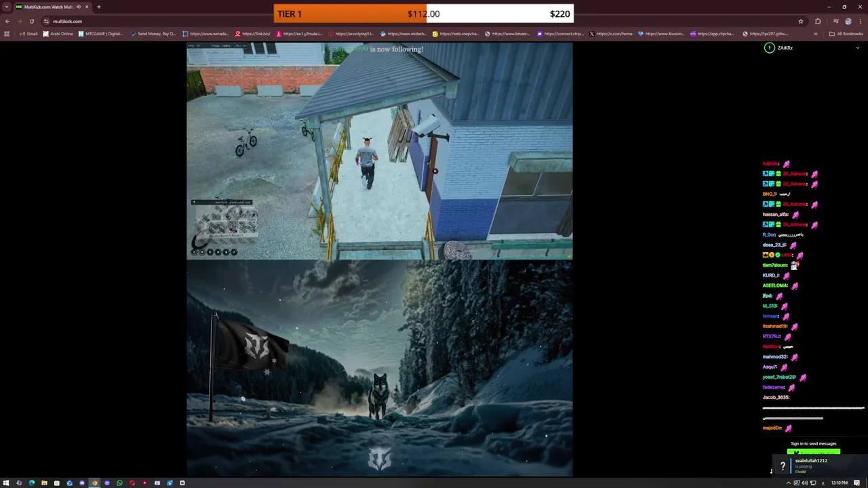Viewport: 868px width, 488px height.
Task: Open the seabdullah1212 playing FiveM notification
Action: 821,466
